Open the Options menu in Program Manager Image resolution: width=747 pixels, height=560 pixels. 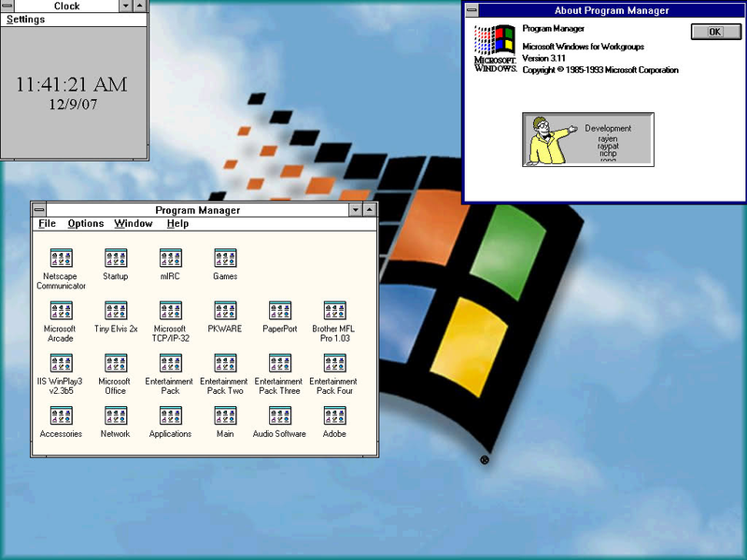[x=86, y=224]
